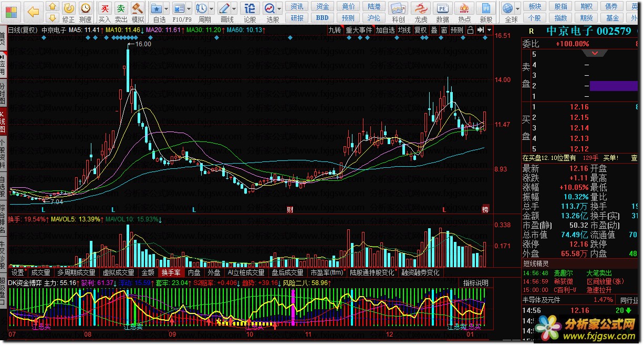644x345 pixels.
Task: Switch to the 成交量 volume tab
Action: (x=40, y=273)
